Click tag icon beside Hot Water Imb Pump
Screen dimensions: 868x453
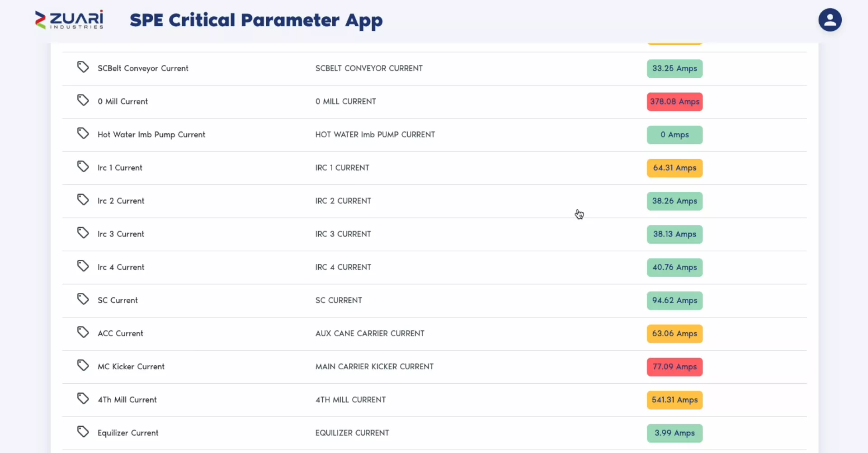(83, 133)
